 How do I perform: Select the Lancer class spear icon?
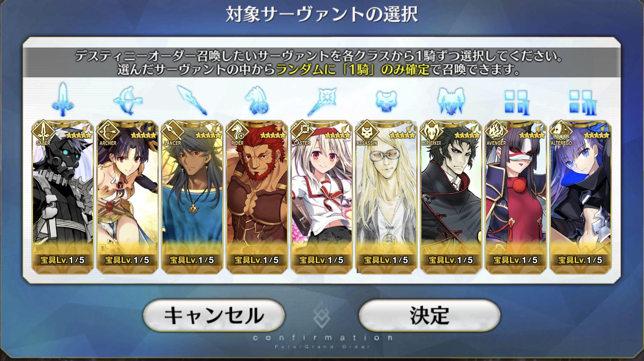tap(192, 100)
